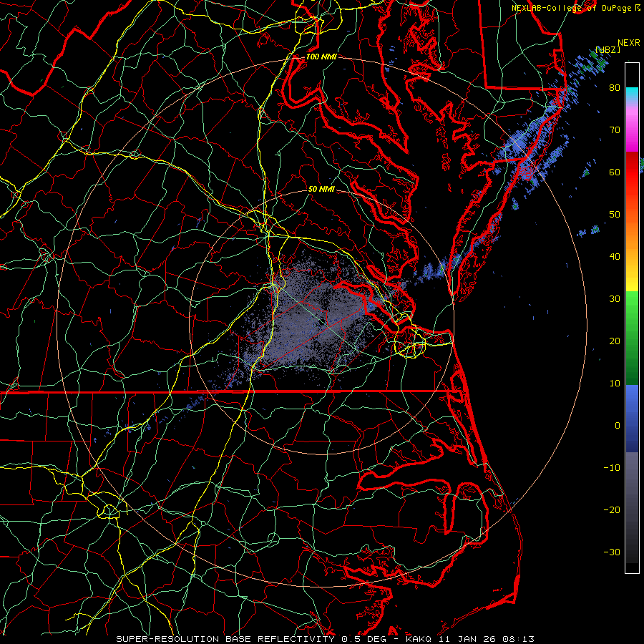Viewport: 644px width, 644px height.
Task: Click the 60 value on the color scale
Action: point(615,172)
